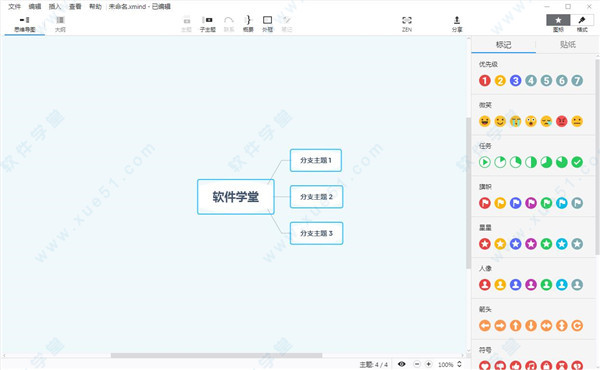This screenshot has width=600, height=370.
Task: Add the refresh circular arrow marker
Action: (x=577, y=326)
